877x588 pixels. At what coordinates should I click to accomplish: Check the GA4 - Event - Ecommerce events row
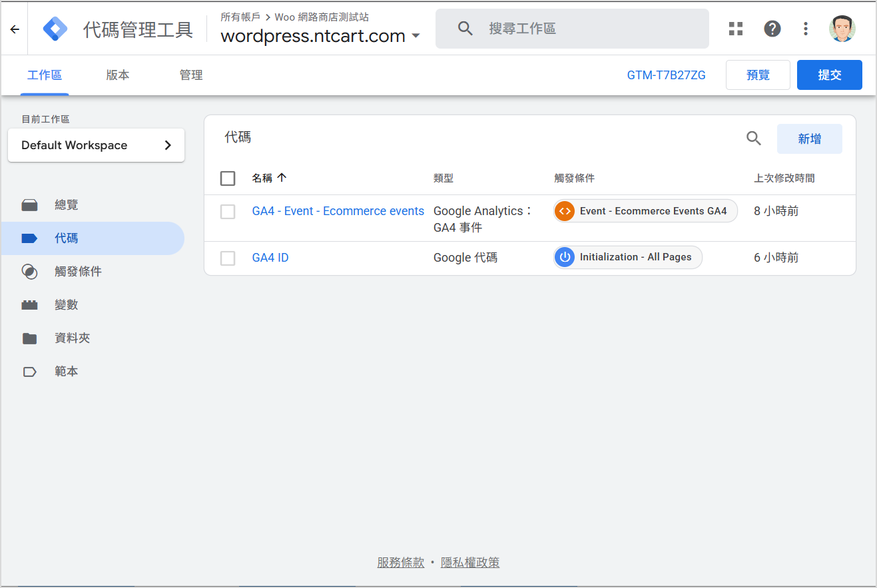228,212
